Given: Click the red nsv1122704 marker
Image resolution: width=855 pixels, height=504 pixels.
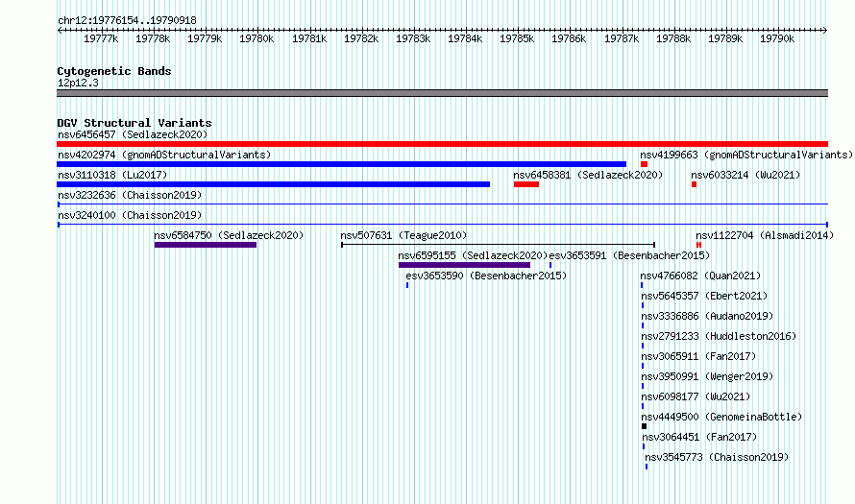Looking at the screenshot, I should point(698,245).
